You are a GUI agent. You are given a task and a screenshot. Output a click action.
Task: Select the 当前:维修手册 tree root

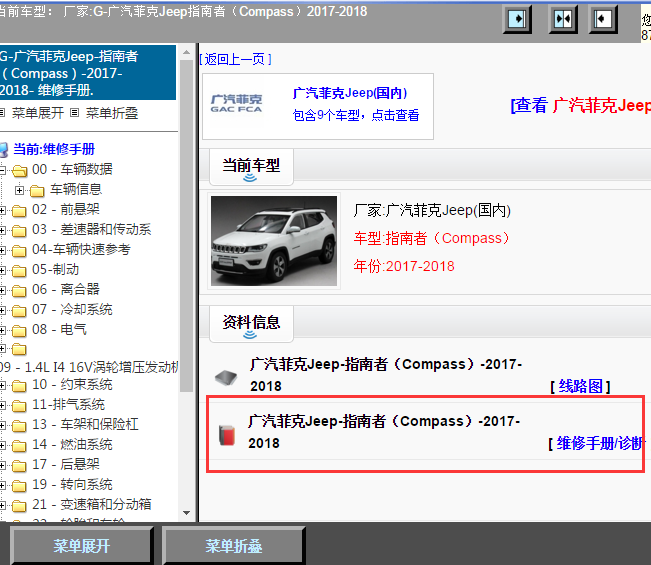click(x=54, y=149)
